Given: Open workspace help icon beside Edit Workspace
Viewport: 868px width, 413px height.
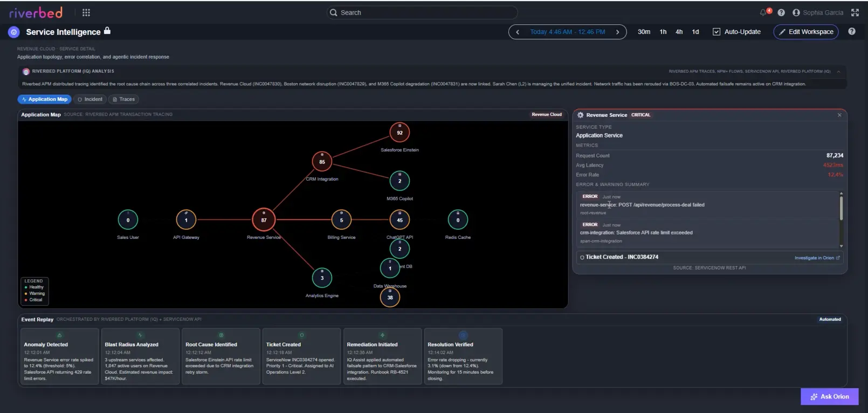Looking at the screenshot, I should 852,31.
